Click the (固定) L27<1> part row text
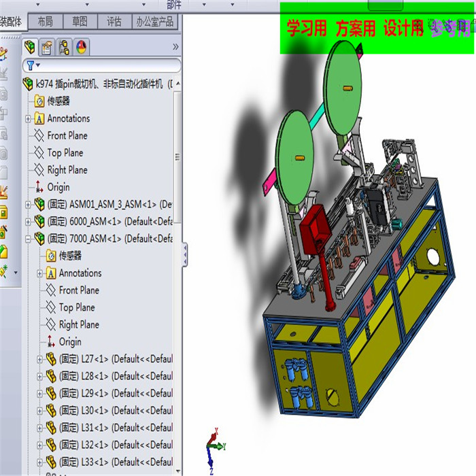This screenshot has width=476, height=476. click(116, 359)
